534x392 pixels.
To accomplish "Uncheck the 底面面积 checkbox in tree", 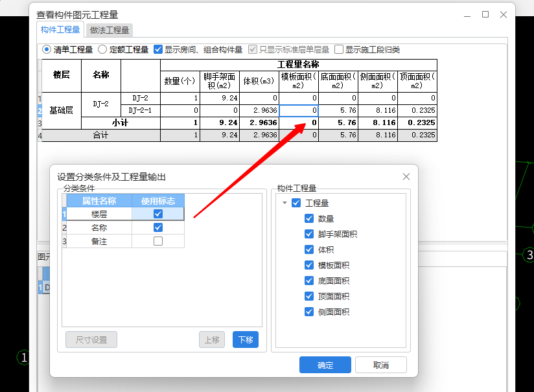I will click(309, 281).
